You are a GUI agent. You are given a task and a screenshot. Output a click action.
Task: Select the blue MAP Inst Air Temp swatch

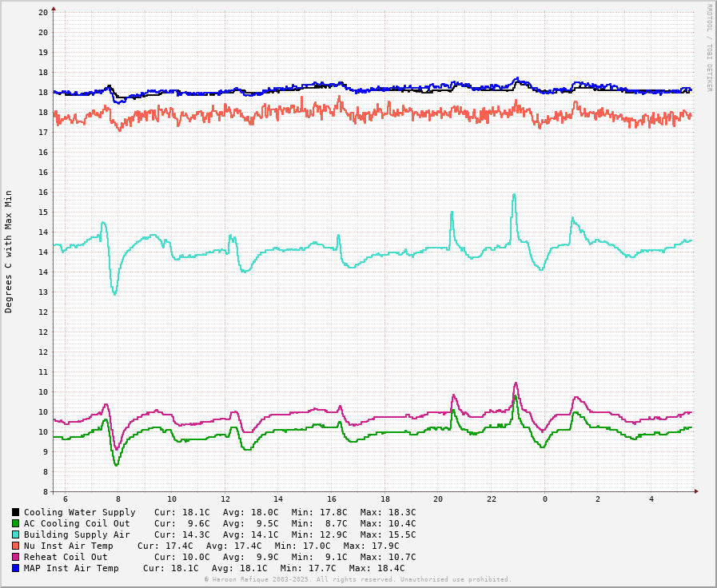(15, 568)
